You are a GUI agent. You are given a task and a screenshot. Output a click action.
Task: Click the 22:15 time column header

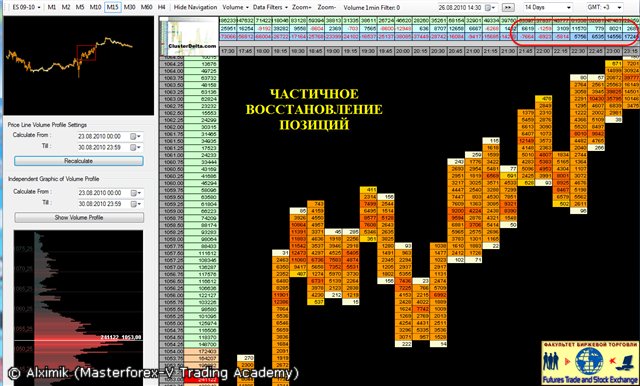[x=561, y=51]
